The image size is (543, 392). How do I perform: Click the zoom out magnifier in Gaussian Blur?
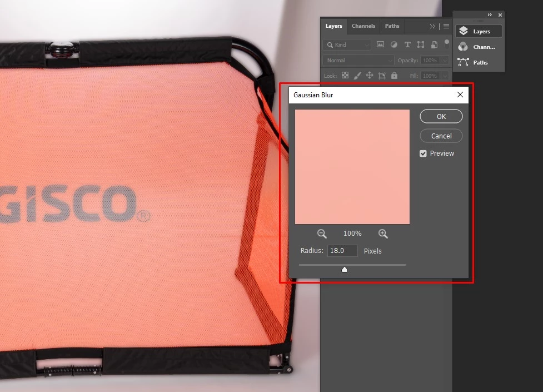[322, 234]
